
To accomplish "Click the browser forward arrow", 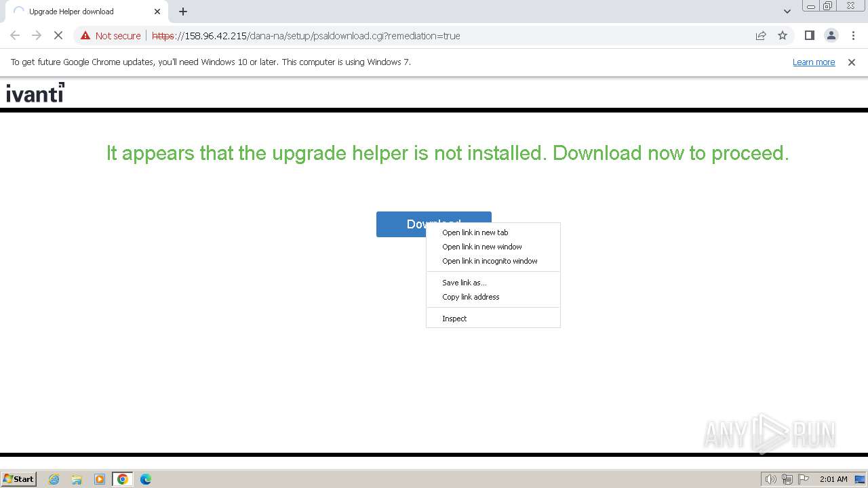I will [37, 35].
